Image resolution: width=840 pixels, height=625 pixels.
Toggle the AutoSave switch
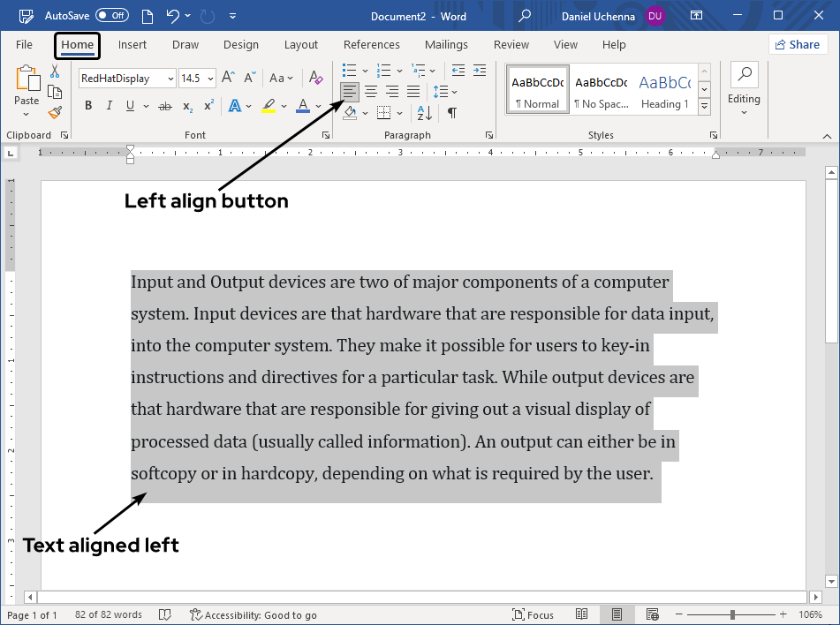(111, 15)
